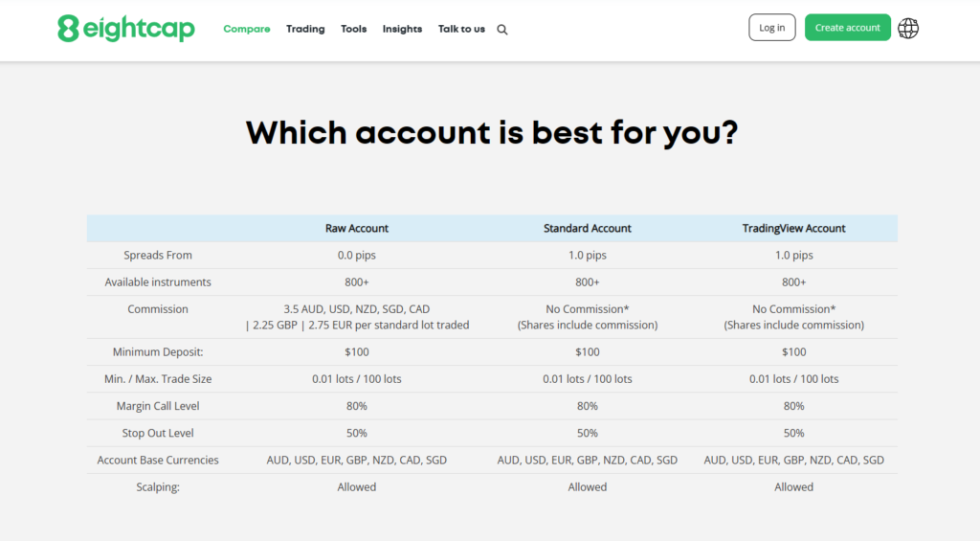Open the Trading menu
Image resolution: width=980 pixels, height=541 pixels.
[305, 29]
